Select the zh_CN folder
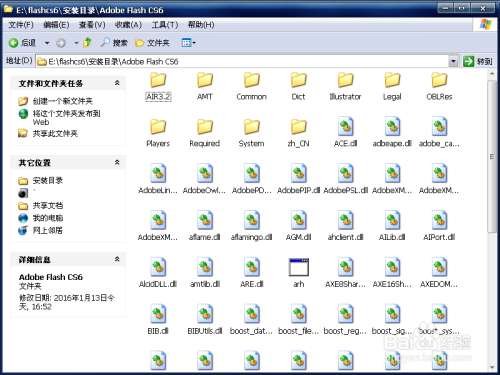 click(x=298, y=133)
